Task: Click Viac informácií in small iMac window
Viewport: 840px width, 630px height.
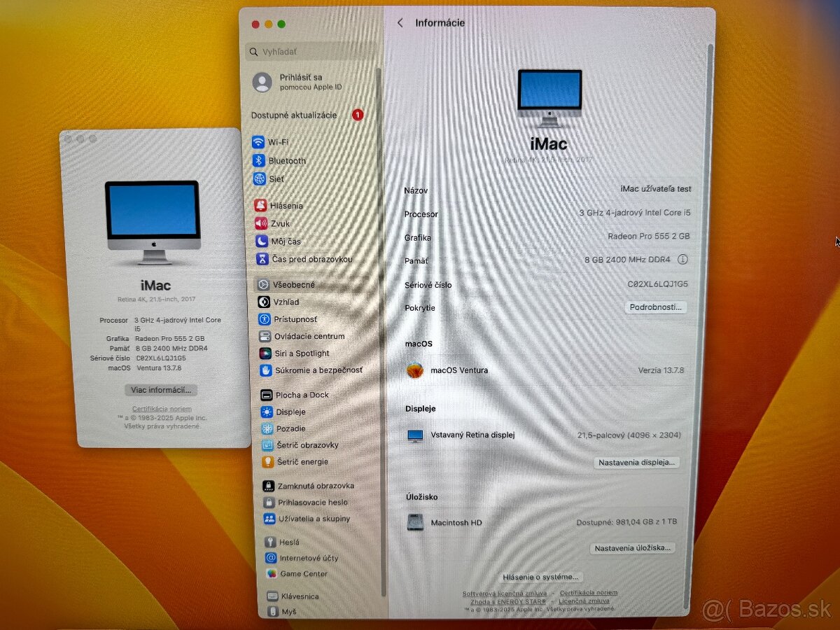Action: point(162,390)
